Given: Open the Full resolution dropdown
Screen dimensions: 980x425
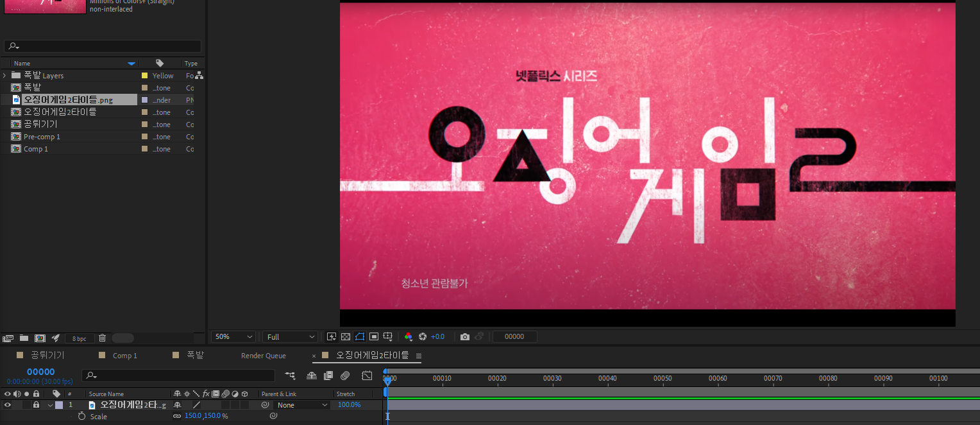Looking at the screenshot, I should [x=291, y=336].
